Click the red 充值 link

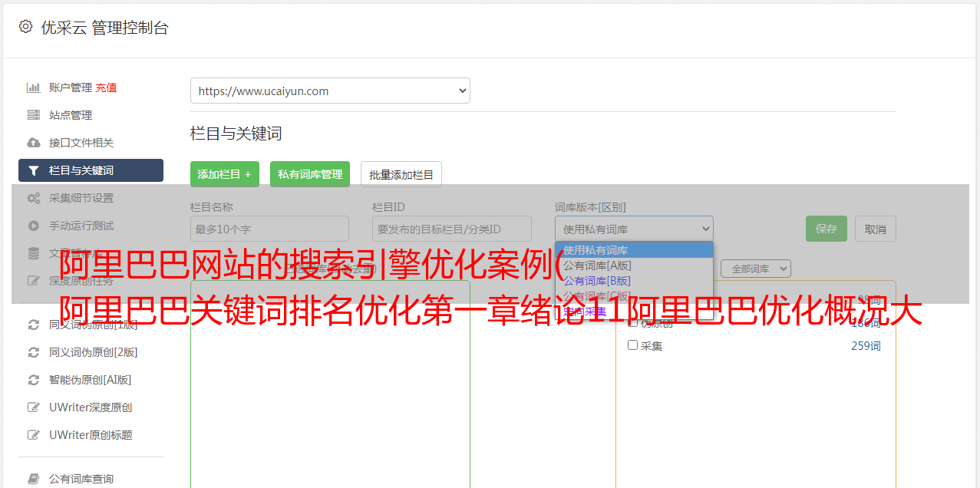106,87
